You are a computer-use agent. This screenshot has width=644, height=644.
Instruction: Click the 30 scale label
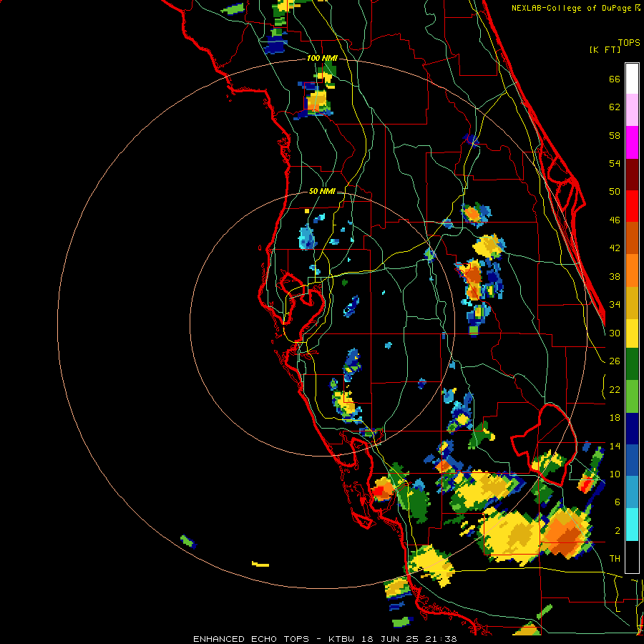click(615, 333)
